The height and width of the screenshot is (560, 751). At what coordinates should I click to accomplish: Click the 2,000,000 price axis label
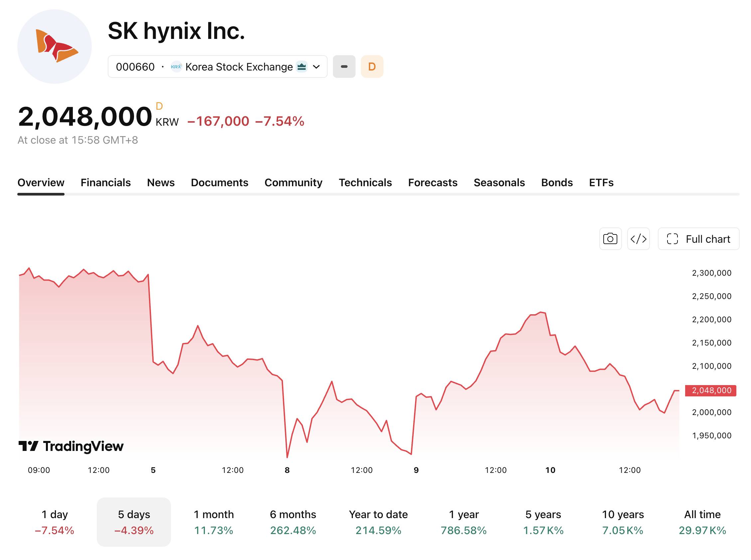coord(711,412)
